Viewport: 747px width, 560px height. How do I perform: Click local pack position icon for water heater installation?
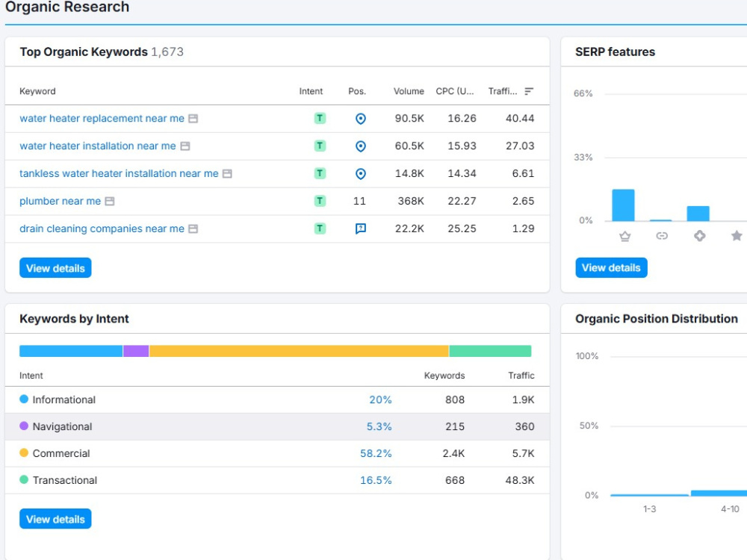[361, 146]
